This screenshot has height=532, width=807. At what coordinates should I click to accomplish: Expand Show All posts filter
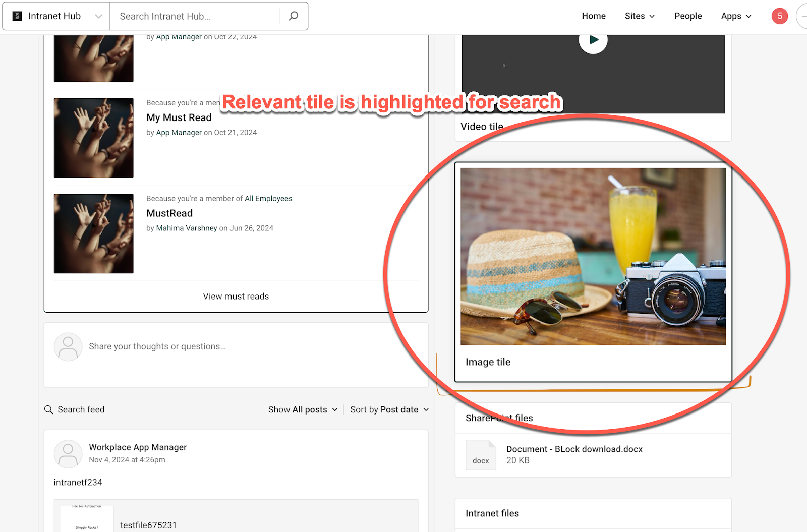303,409
